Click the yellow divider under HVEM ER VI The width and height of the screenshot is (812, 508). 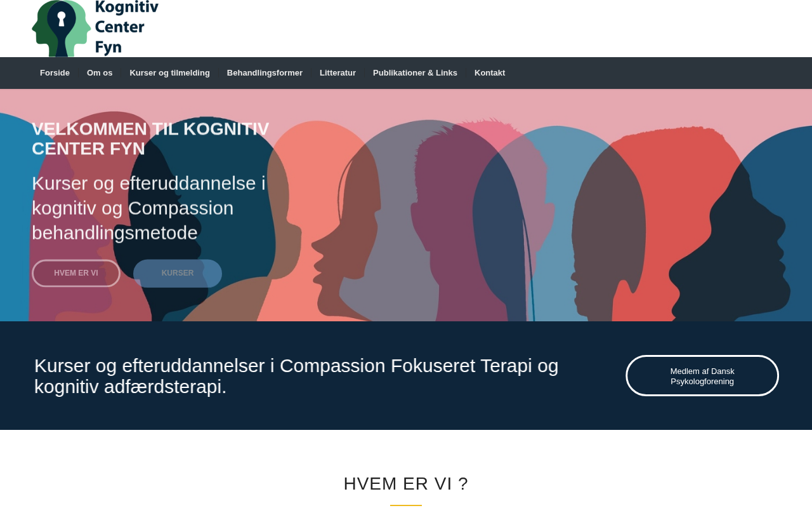pos(406,505)
